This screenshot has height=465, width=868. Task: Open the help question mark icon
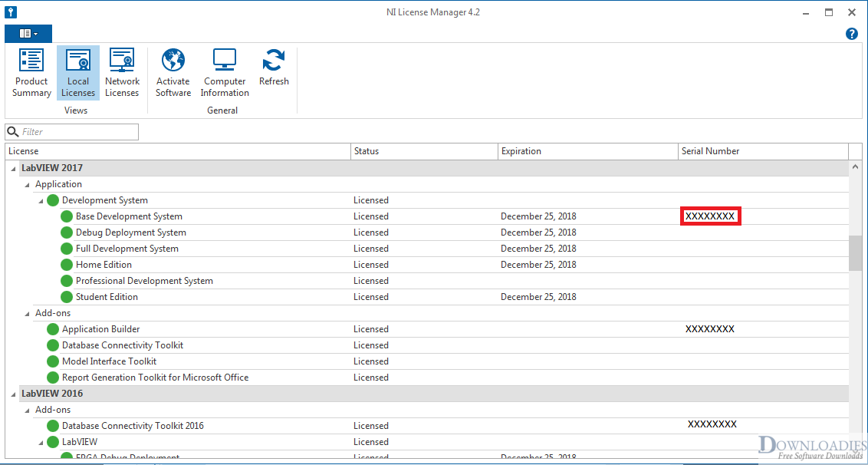(851, 34)
